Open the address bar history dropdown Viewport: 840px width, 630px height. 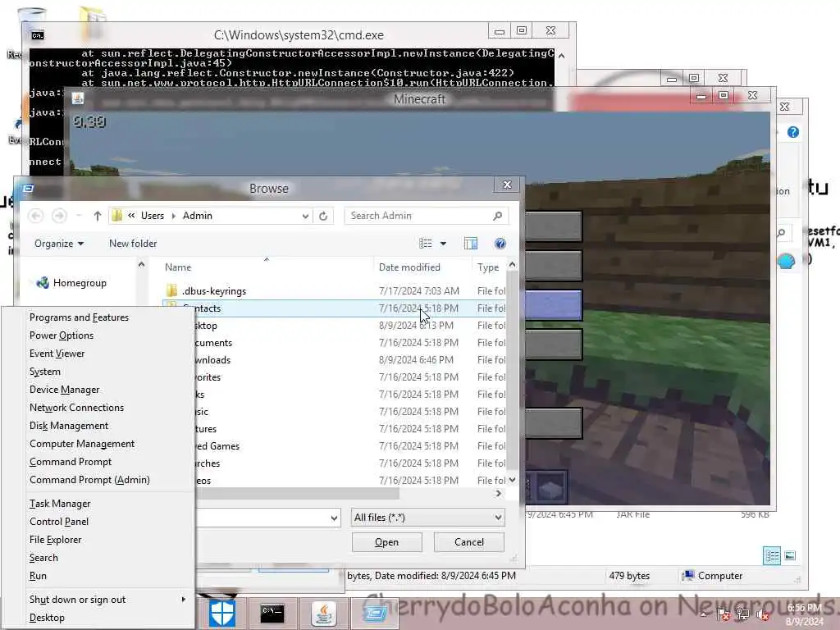tap(305, 216)
